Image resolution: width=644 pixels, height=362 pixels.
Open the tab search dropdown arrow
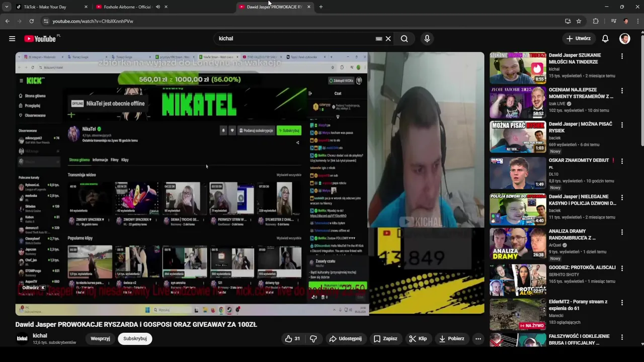pos(7,7)
